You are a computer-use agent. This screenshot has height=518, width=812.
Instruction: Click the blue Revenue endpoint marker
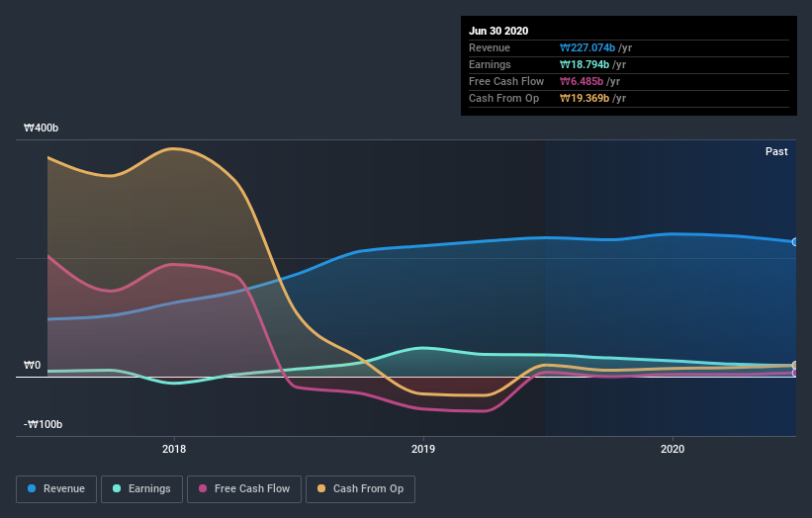[x=795, y=241]
